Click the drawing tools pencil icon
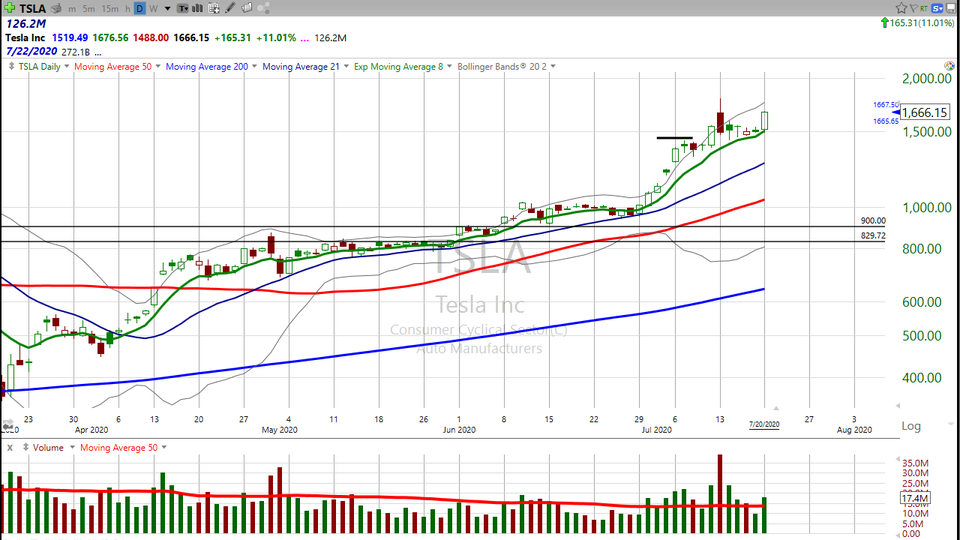The width and height of the screenshot is (960, 540). (231, 8)
